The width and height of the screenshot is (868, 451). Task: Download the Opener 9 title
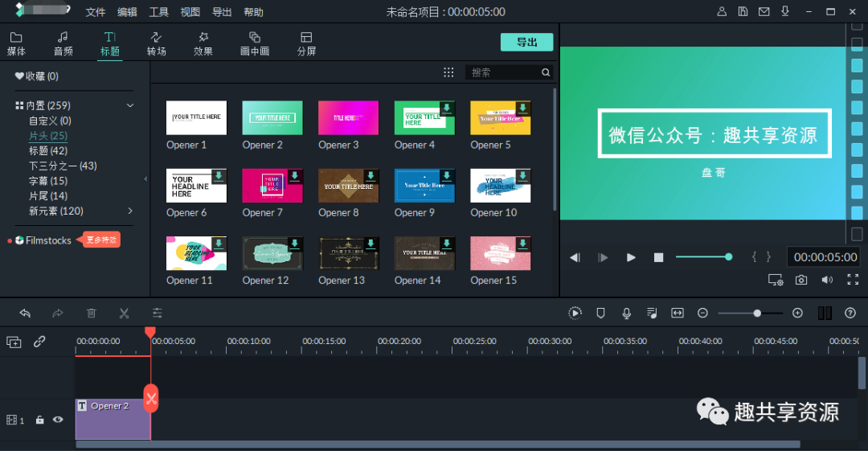coord(446,176)
